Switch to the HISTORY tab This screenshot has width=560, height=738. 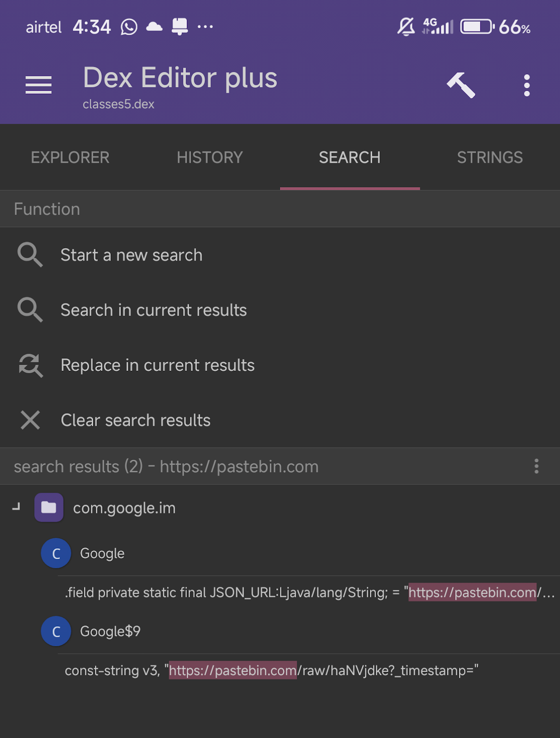coord(210,158)
